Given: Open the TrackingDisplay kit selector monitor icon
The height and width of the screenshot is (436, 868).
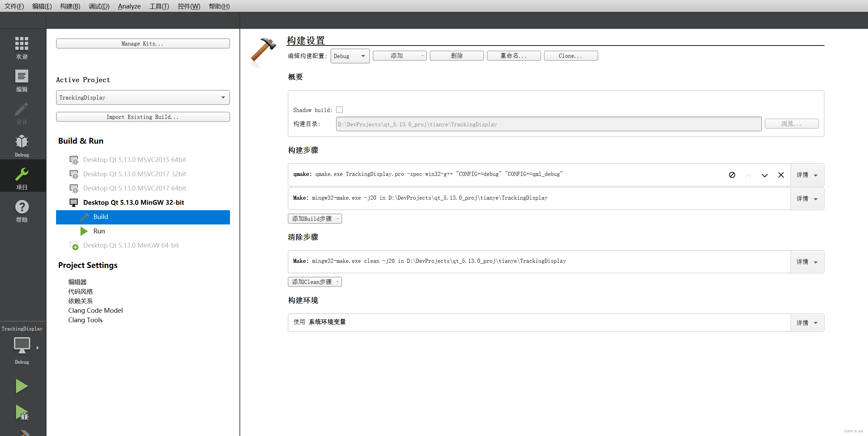Looking at the screenshot, I should click(x=22, y=345).
